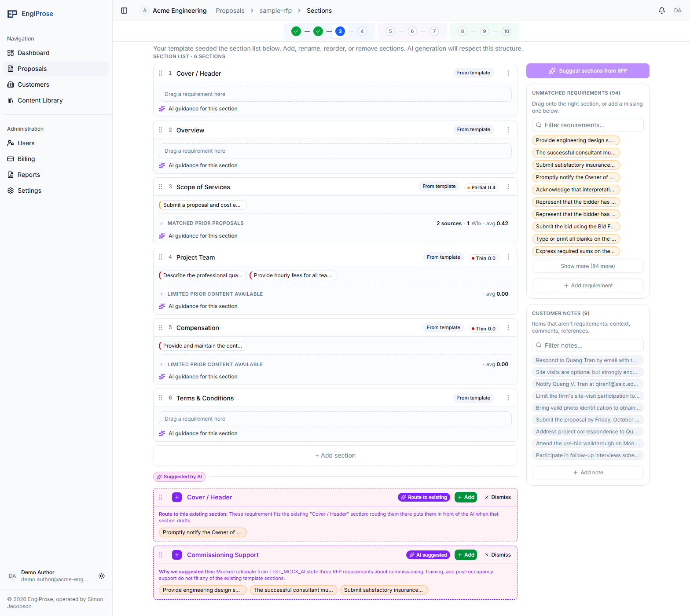The width and height of the screenshot is (690, 616).
Task: Go to Dashboard in navigation
Action: [56, 53]
